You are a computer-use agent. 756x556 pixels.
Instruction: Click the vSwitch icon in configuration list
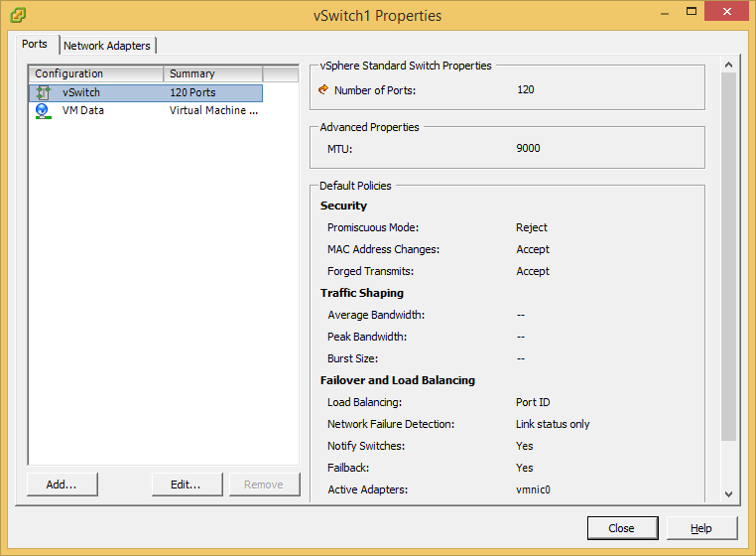point(43,92)
